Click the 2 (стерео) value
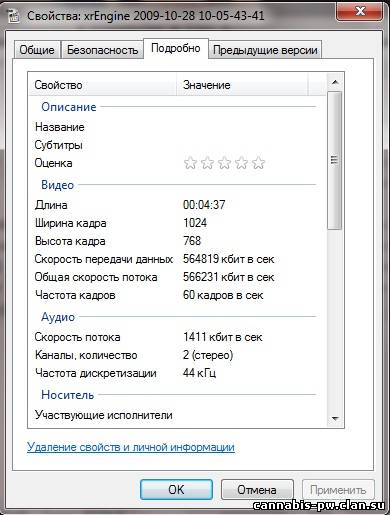This screenshot has width=390, height=515. click(x=208, y=355)
